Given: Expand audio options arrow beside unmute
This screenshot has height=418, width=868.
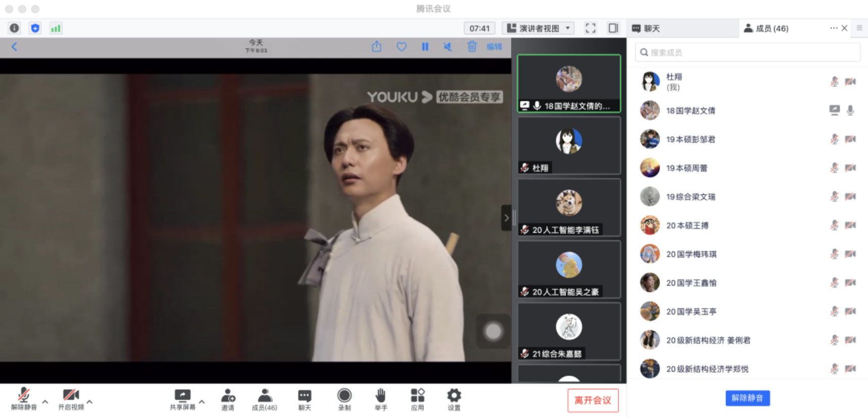Looking at the screenshot, I should 45,402.
